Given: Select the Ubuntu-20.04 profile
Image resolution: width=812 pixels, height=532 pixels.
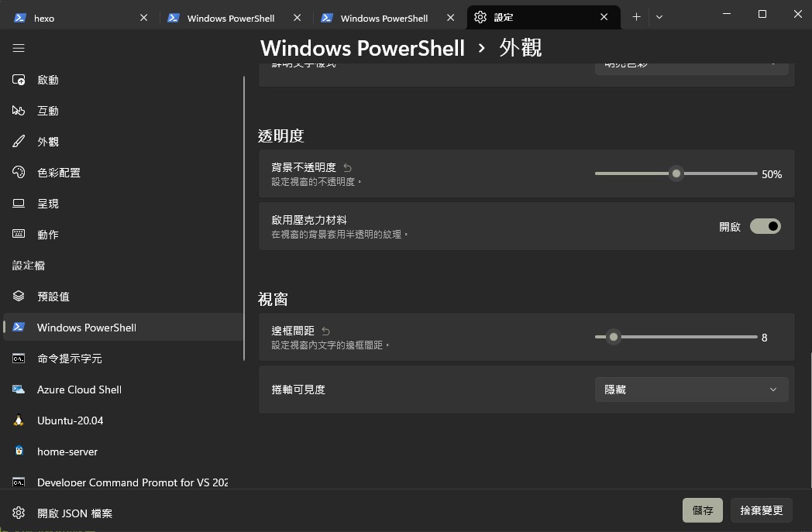Looking at the screenshot, I should 70,420.
